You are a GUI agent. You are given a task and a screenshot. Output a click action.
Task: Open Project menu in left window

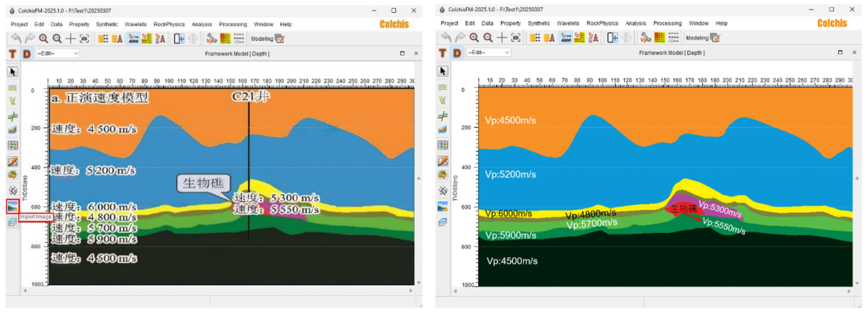(19, 24)
